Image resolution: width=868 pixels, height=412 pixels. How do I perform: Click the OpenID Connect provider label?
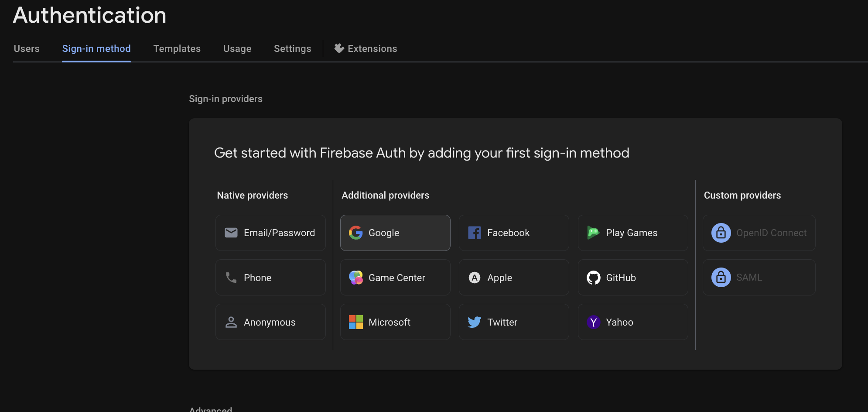pos(772,233)
